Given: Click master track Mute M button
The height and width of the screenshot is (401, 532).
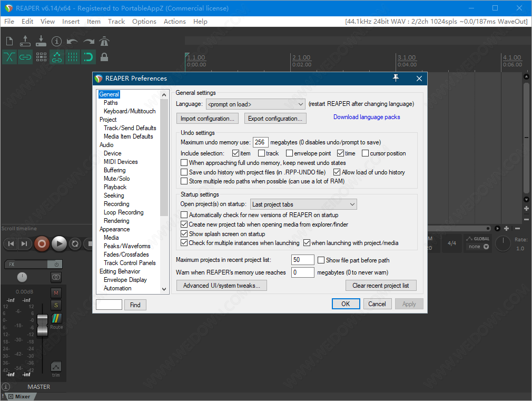Looking at the screenshot, I should 56,292.
